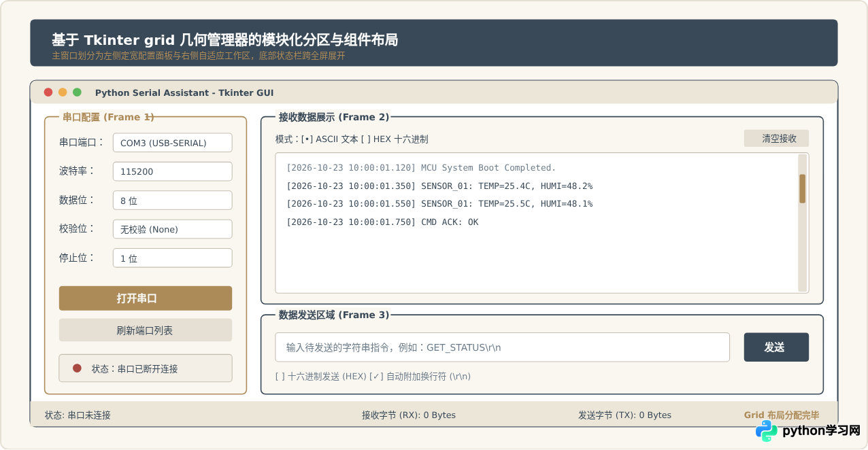Click status bar 发送字节 (TX): 0 Bytes
This screenshot has height=450, width=868.
coord(624,415)
